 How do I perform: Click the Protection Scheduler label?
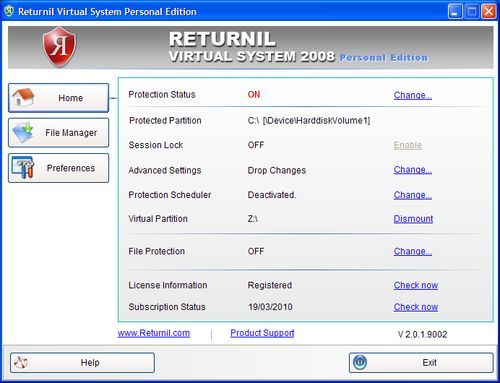[x=170, y=195]
